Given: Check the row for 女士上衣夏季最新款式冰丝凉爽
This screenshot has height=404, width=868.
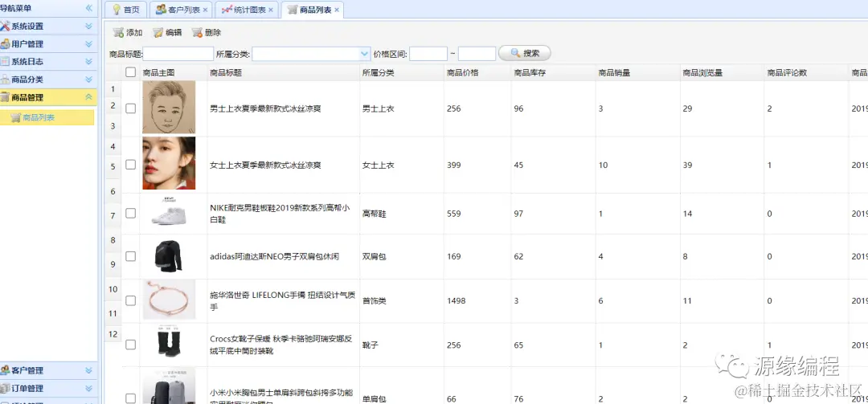Looking at the screenshot, I should [x=131, y=165].
